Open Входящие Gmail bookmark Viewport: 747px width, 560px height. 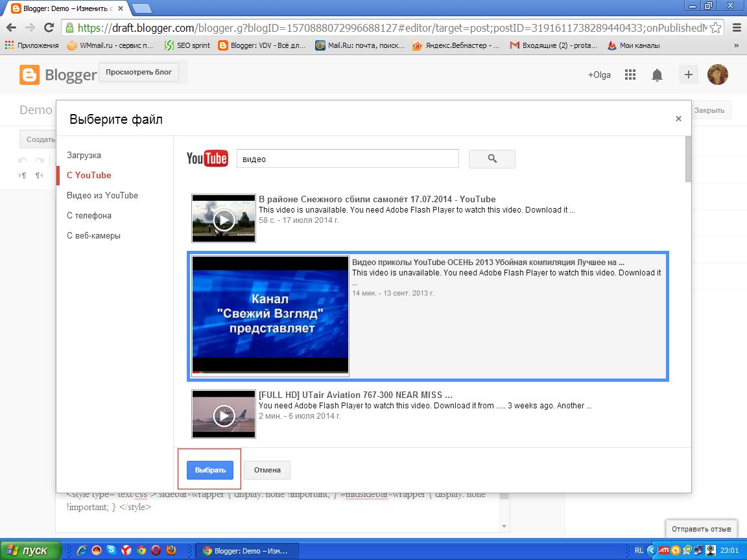click(x=553, y=46)
